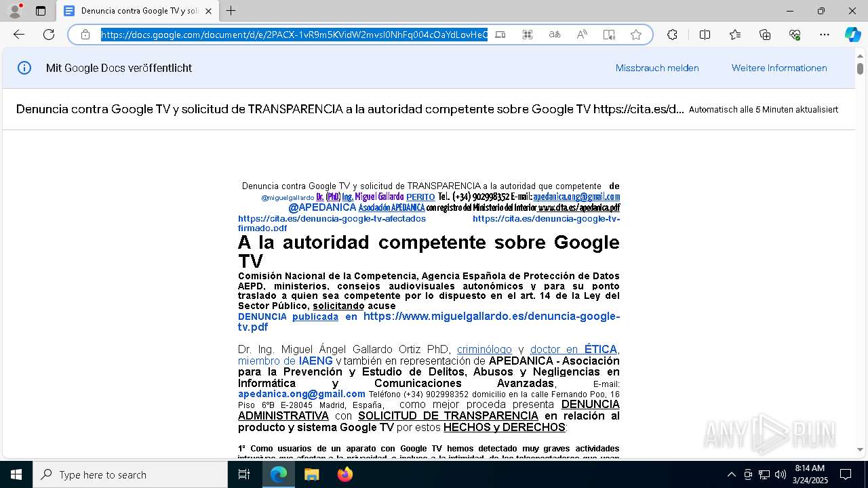Open the apedanica.ong@gmail.com header link
Image resolution: width=868 pixels, height=488 pixels.
tap(576, 197)
